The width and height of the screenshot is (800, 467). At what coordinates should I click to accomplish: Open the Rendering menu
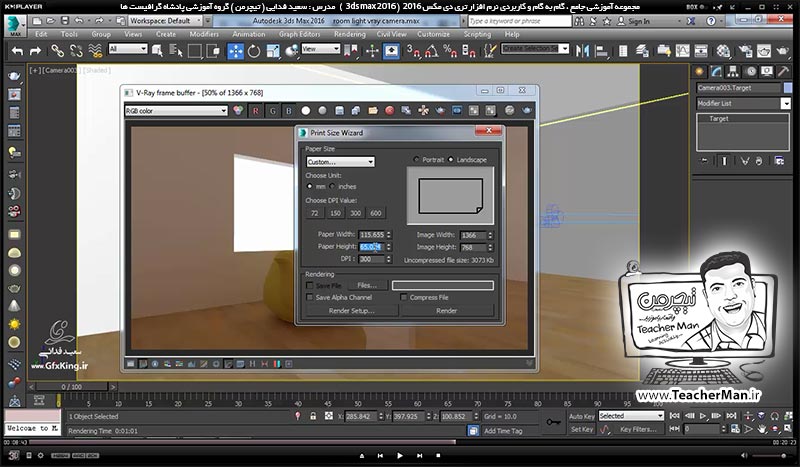(x=349, y=34)
